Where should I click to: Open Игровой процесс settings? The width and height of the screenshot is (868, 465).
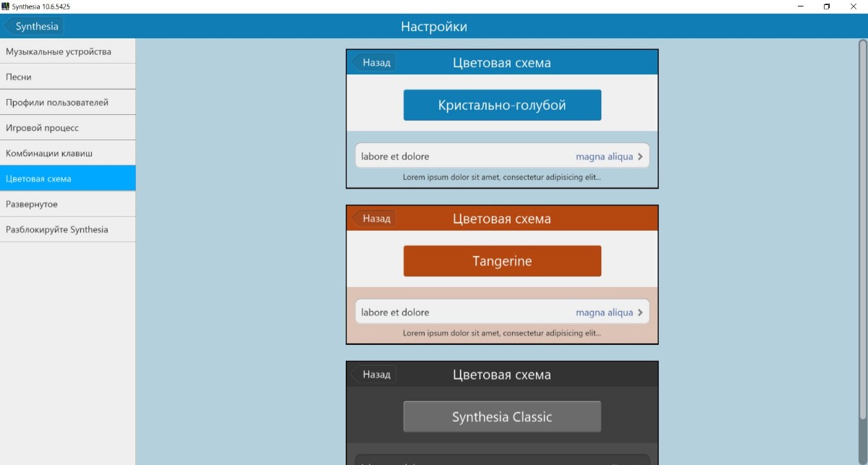click(67, 127)
